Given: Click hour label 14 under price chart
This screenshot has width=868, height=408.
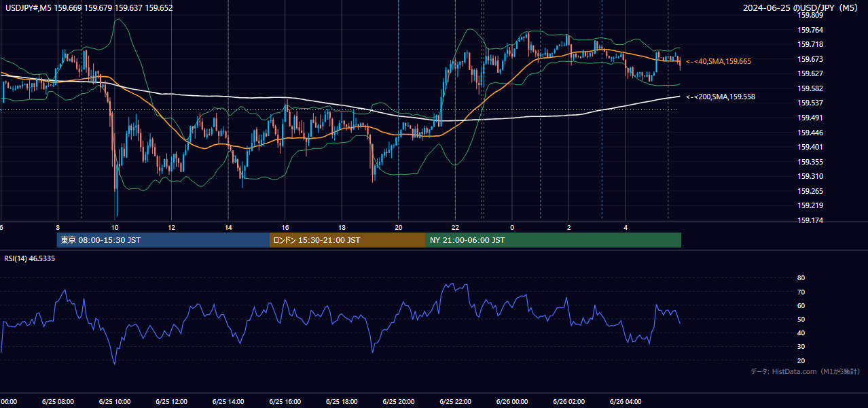Looking at the screenshot, I should click(x=229, y=228).
